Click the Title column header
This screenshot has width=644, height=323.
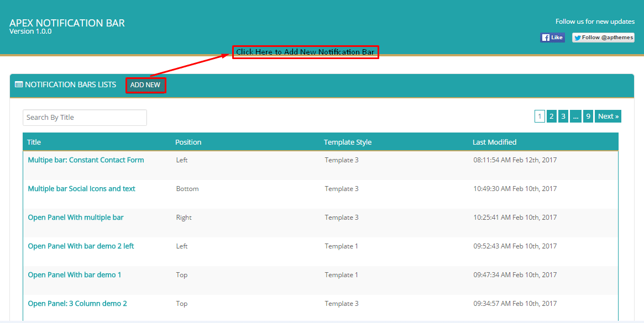[34, 142]
